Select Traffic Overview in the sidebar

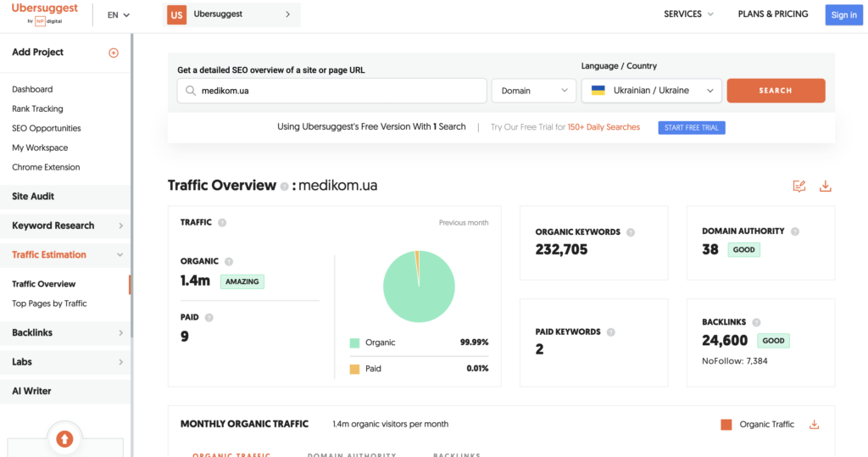[44, 284]
